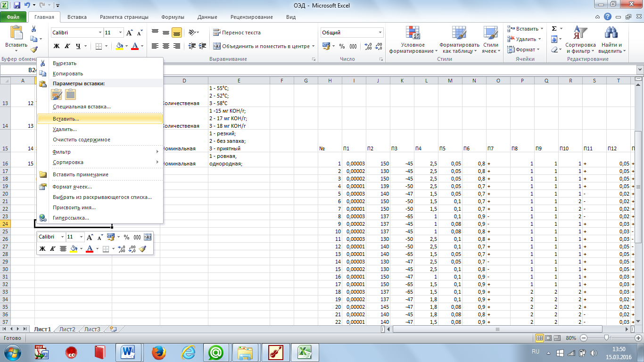Image resolution: width=644 pixels, height=362 pixels.
Task: Align text left in ribbon
Action: pos(155,46)
